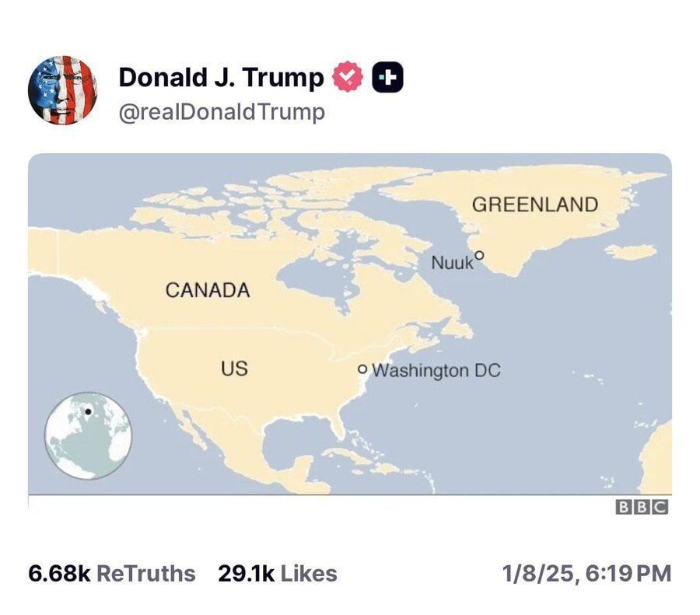The width and height of the screenshot is (700, 615).
Task: Click the US label on the map
Action: click(x=234, y=369)
